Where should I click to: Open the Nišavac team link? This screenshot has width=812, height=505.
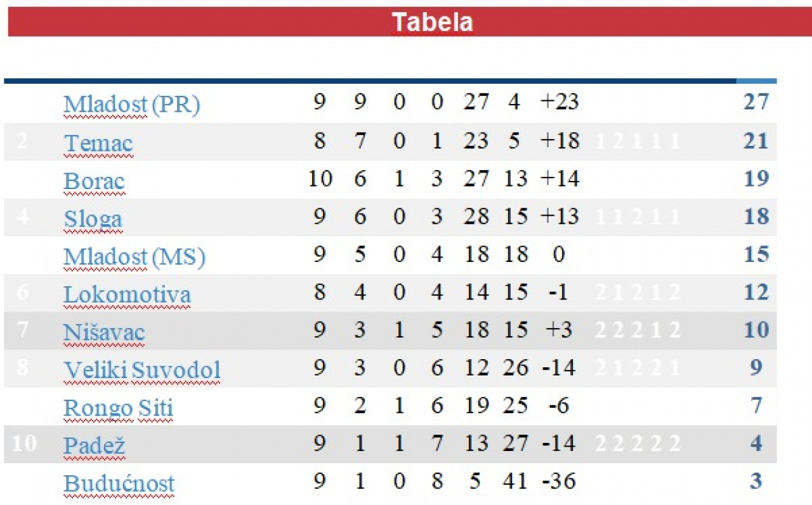[104, 332]
